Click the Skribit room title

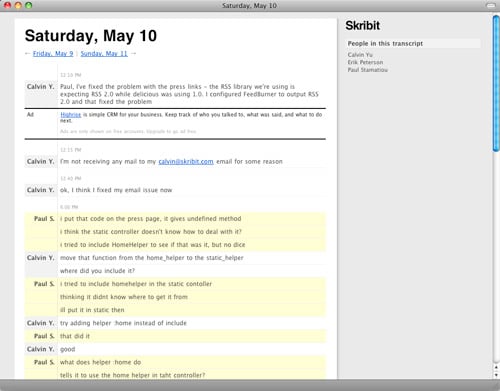363,25
